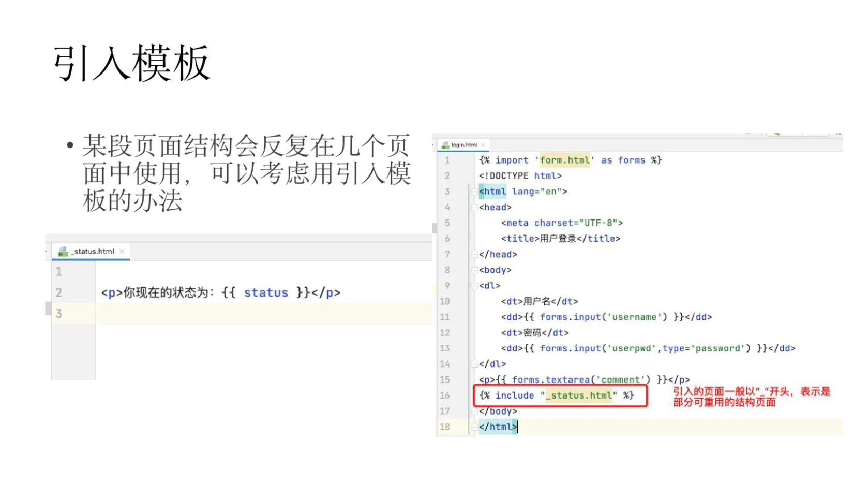Viewport: 868px width, 484px height.
Task: Click the closing head fold marker on line 7
Action: [474, 254]
